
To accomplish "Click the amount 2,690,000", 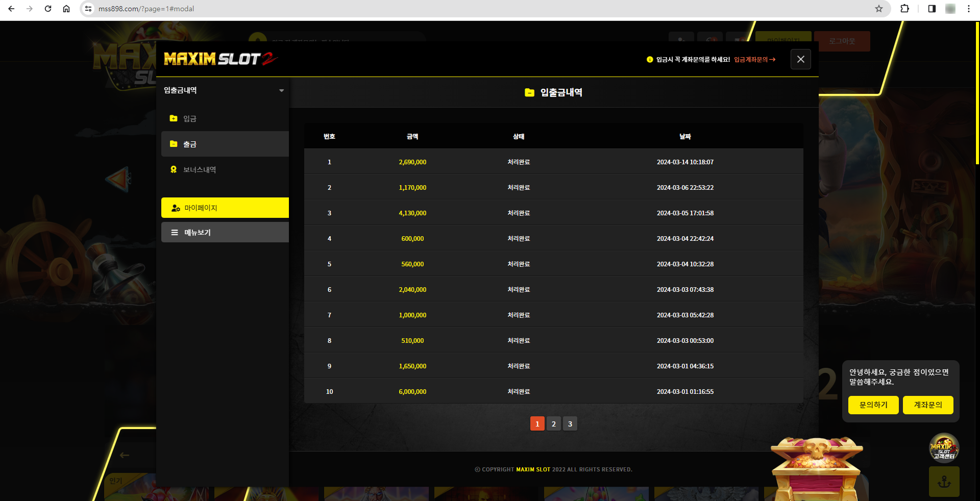I will [x=412, y=162].
